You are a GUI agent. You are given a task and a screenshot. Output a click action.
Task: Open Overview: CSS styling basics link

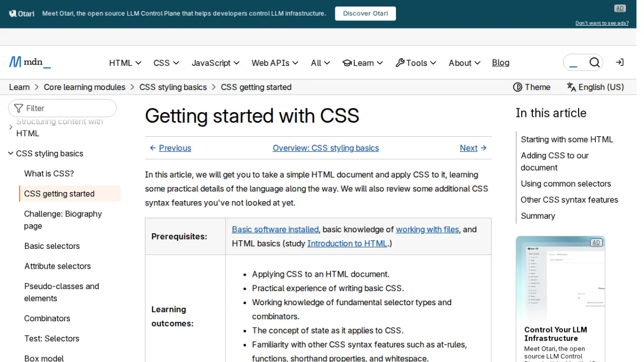tap(326, 148)
